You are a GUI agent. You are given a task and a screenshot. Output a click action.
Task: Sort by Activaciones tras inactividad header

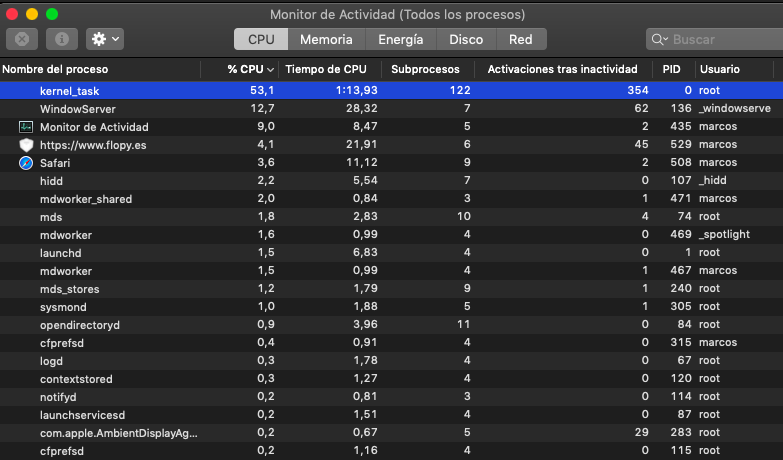coord(563,69)
